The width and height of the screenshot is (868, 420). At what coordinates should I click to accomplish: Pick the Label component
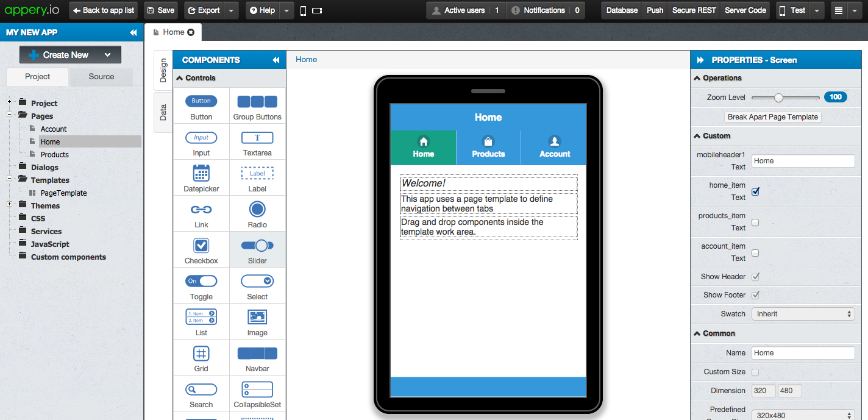pyautogui.click(x=257, y=178)
